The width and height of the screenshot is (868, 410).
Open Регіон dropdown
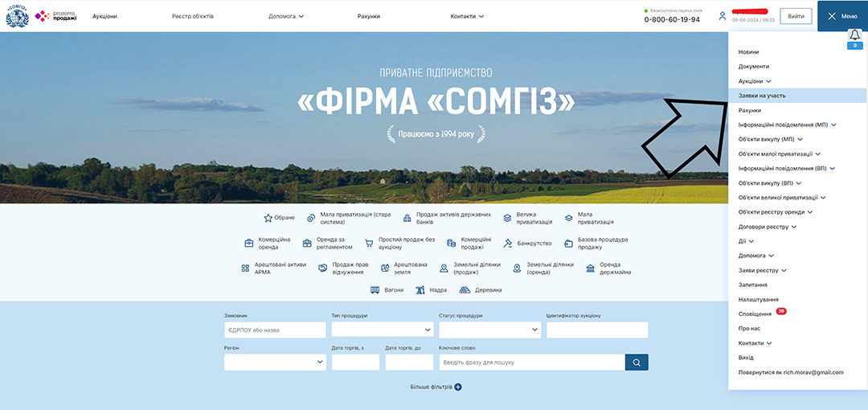point(275,363)
